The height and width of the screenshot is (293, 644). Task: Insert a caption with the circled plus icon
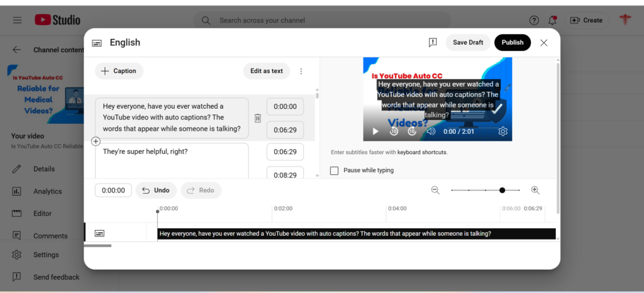coord(96,141)
